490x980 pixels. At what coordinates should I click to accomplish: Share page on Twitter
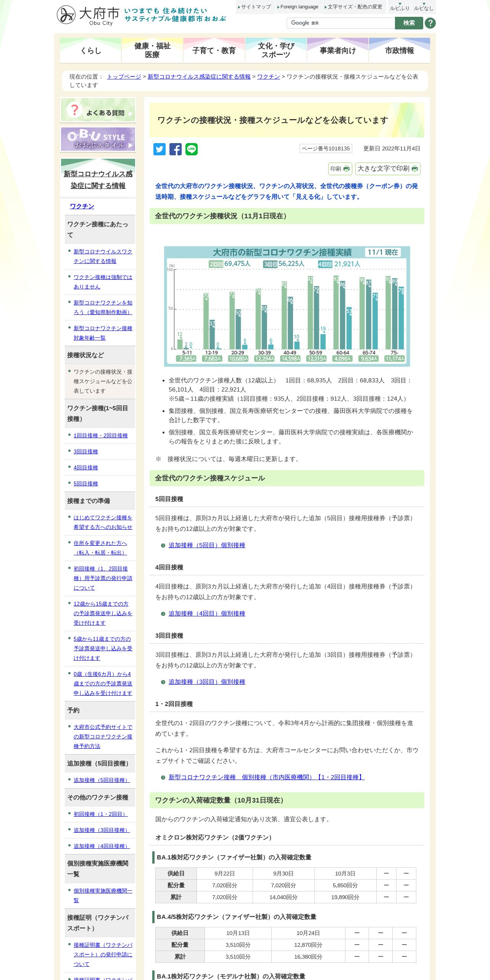pos(160,149)
